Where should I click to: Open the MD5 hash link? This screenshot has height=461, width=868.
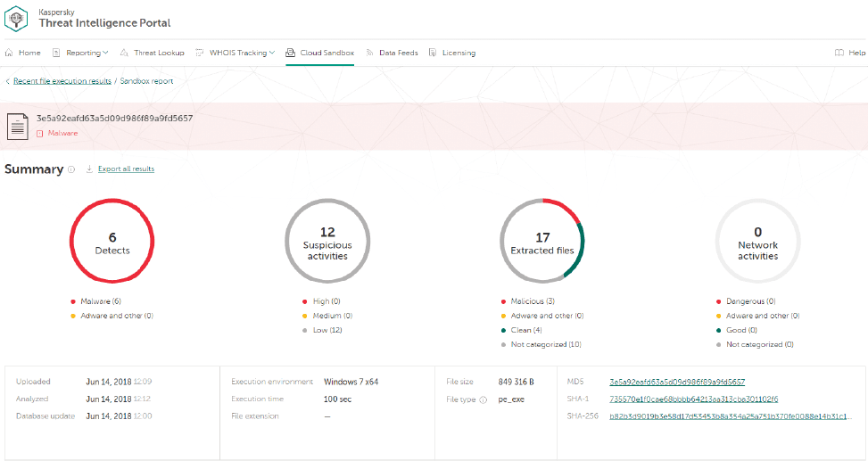[677, 382]
